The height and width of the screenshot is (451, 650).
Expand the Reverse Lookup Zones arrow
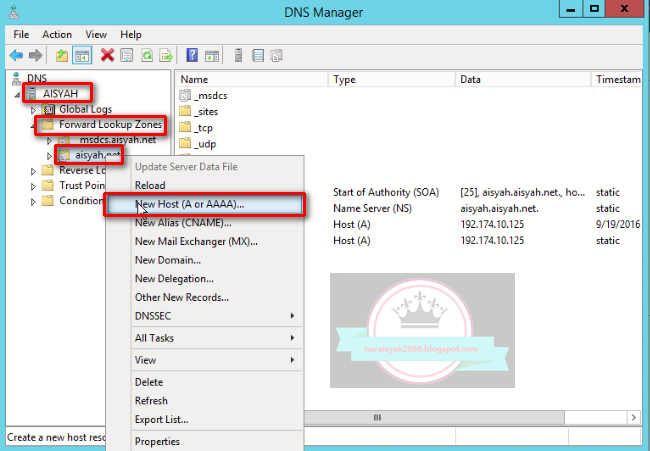tap(34, 171)
